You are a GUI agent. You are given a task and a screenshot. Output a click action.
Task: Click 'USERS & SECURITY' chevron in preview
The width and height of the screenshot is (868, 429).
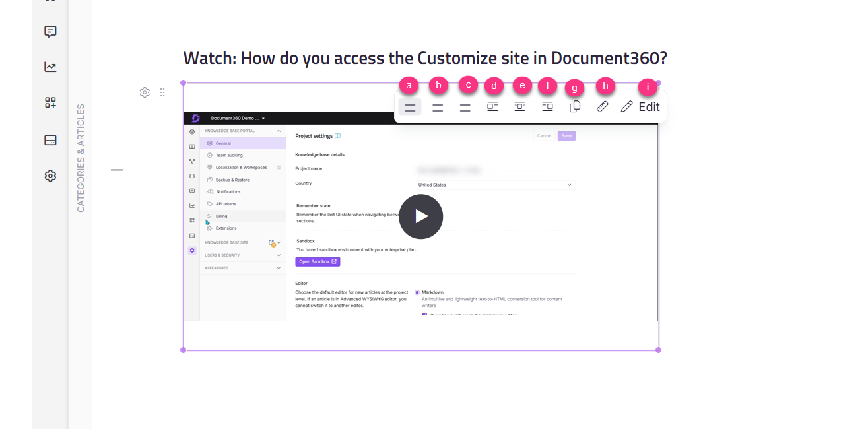pos(279,255)
